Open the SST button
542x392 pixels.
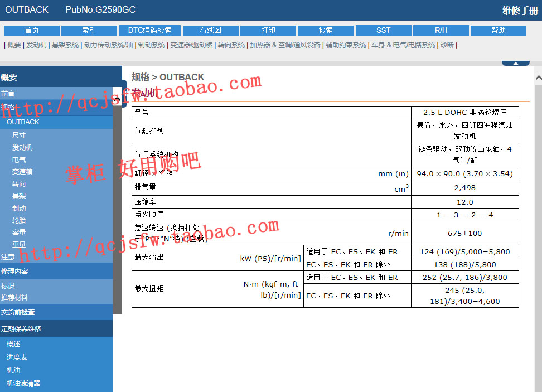383,31
